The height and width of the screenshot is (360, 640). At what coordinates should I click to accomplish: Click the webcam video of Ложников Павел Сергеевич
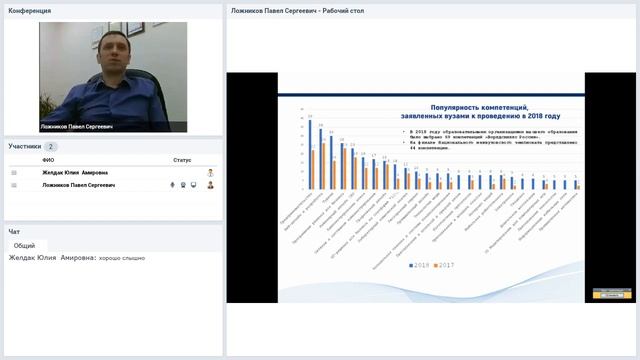point(113,77)
